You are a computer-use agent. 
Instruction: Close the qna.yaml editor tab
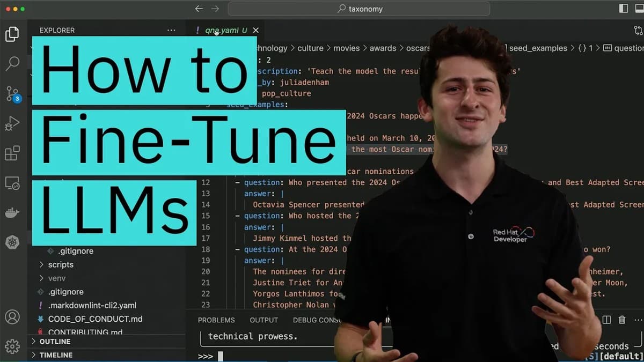[x=256, y=31]
